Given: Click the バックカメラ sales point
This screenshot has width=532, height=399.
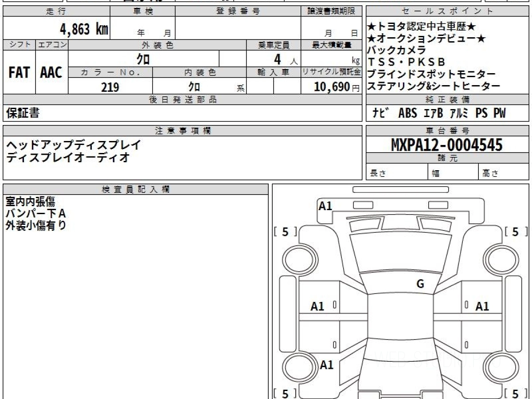Looking at the screenshot, I should pos(396,50).
